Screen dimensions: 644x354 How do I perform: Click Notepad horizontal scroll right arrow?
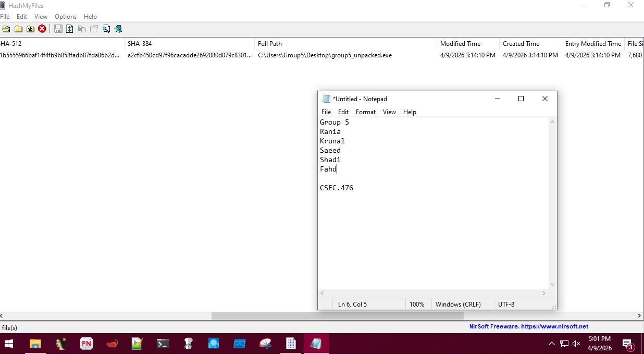545,294
